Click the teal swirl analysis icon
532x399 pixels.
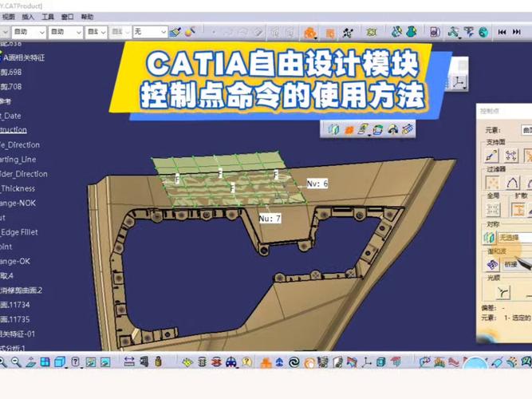click(396, 32)
